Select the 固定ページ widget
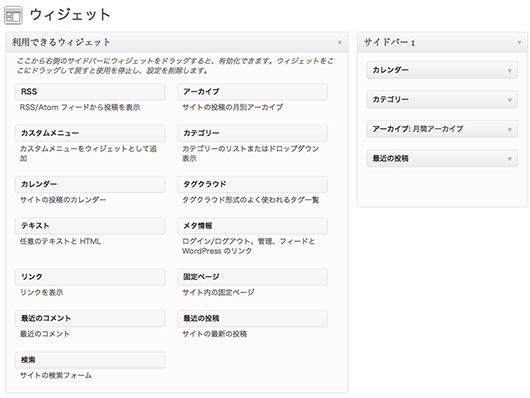This screenshot has height=398, width=530. 252,277
